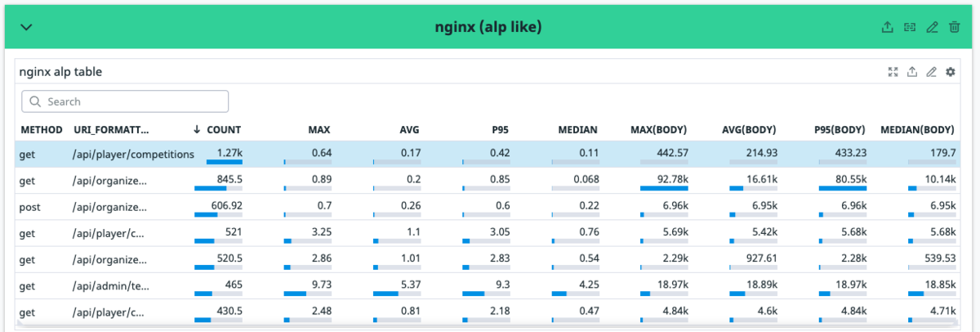Open nginx alp table settings gear
980x332 pixels.
950,72
